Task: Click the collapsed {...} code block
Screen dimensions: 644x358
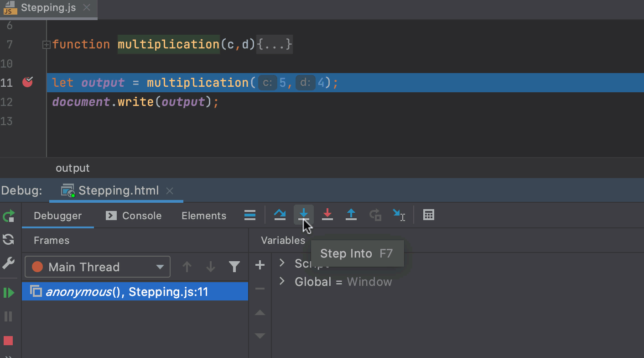Action: point(274,44)
